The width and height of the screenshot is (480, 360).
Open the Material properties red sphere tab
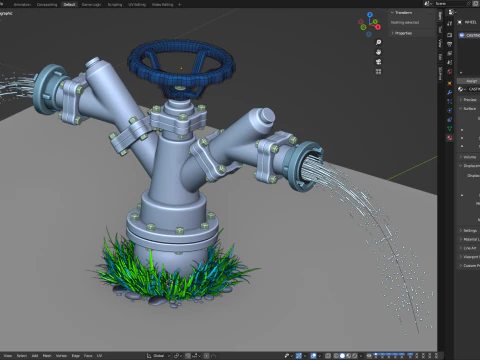(450, 138)
